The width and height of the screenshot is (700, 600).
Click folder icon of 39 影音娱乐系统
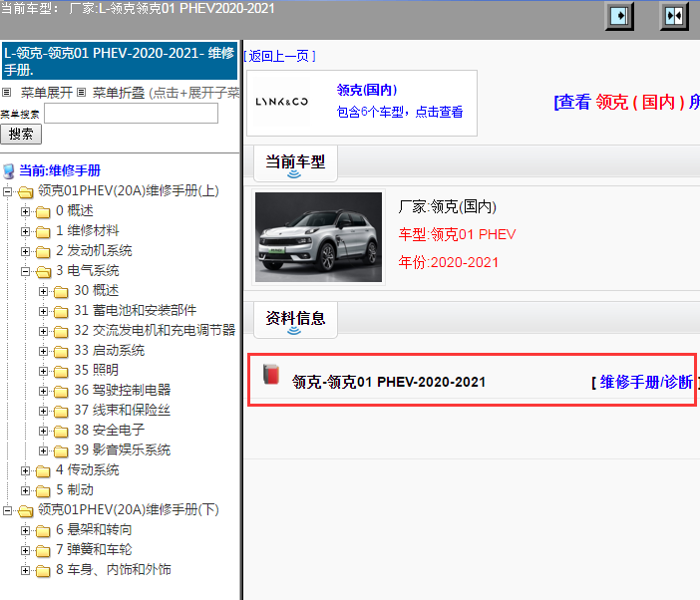coord(61,451)
